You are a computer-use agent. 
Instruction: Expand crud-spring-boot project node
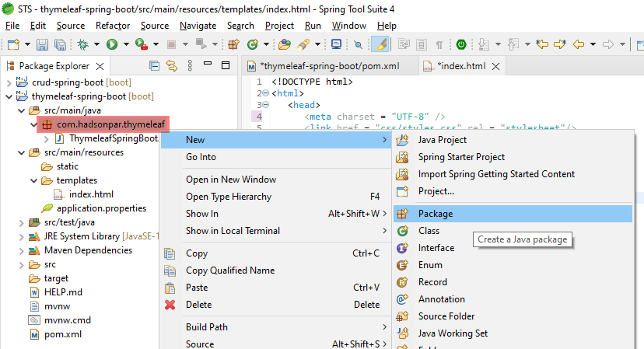pos(9,83)
